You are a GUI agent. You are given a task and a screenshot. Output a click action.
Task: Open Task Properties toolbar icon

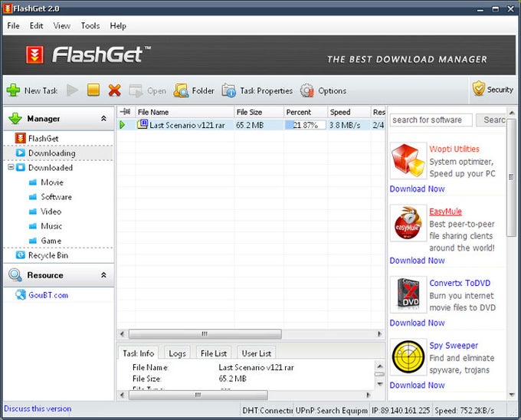[x=228, y=90]
